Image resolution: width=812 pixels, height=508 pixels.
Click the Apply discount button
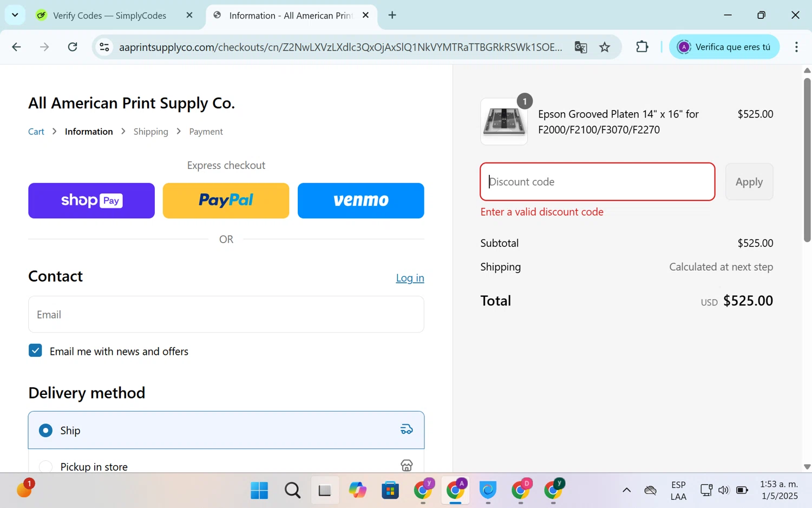click(749, 182)
